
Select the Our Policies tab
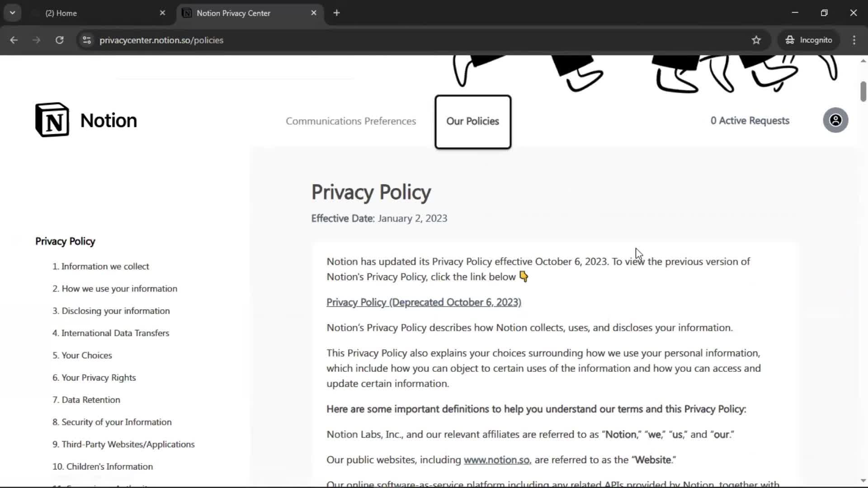pyautogui.click(x=473, y=122)
